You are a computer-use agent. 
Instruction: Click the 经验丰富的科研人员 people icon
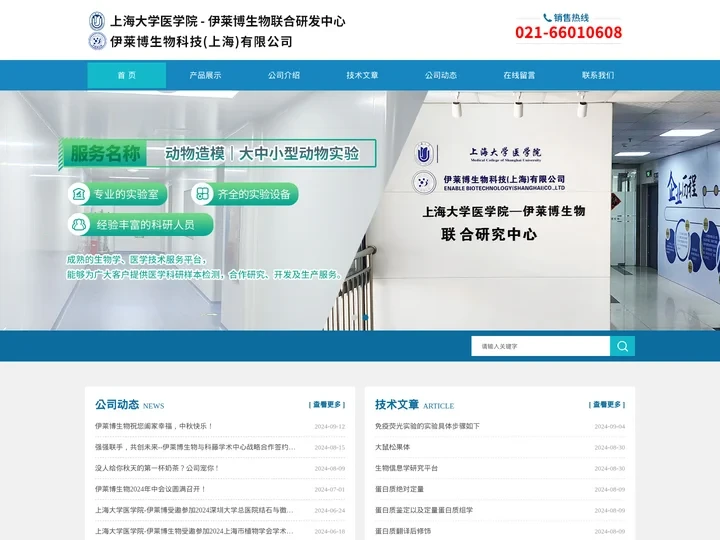coord(79,225)
